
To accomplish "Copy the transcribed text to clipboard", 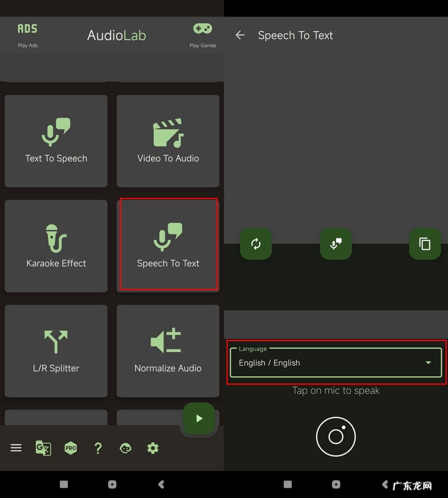I will (425, 244).
